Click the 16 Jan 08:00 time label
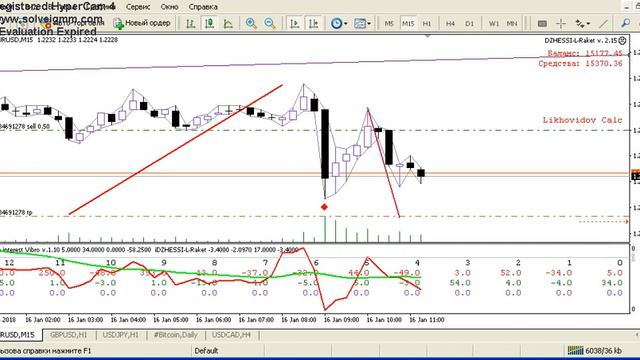The image size is (640, 360). coord(298,320)
